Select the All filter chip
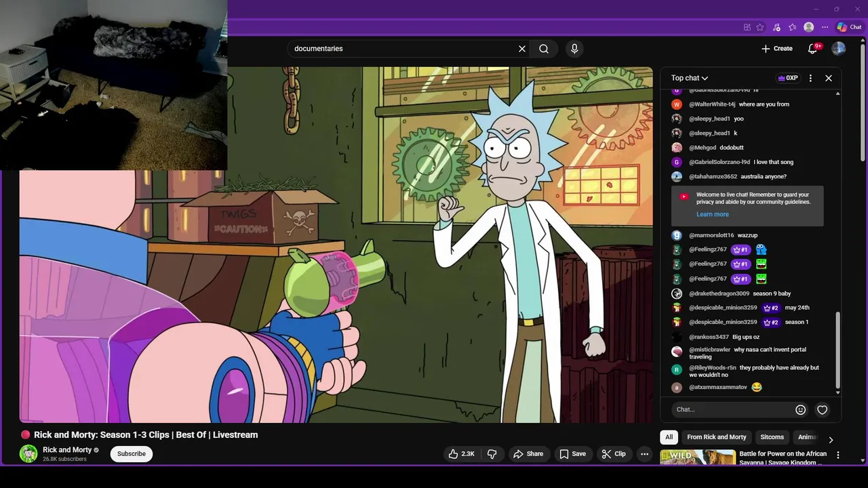Image resolution: width=868 pixels, height=488 pixels. 669,437
